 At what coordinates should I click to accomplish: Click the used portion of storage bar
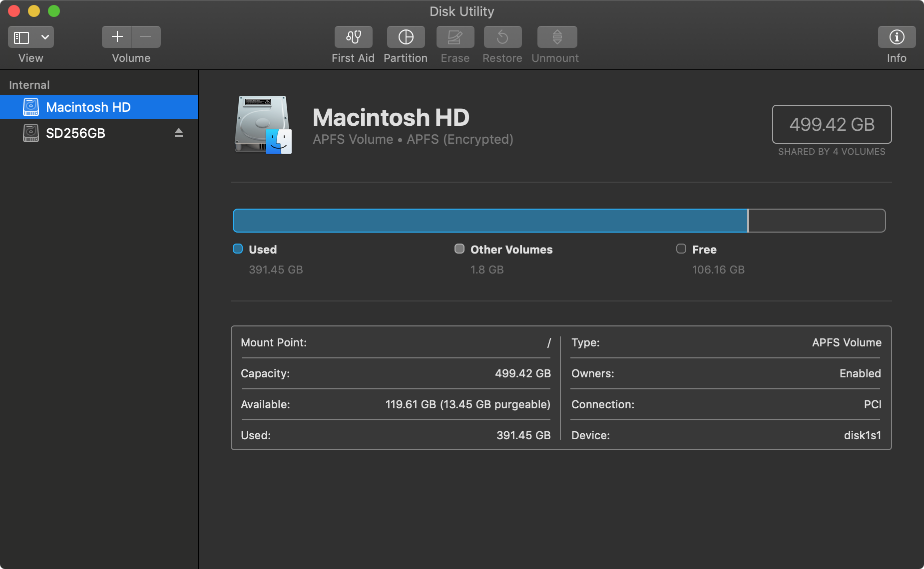(490, 221)
